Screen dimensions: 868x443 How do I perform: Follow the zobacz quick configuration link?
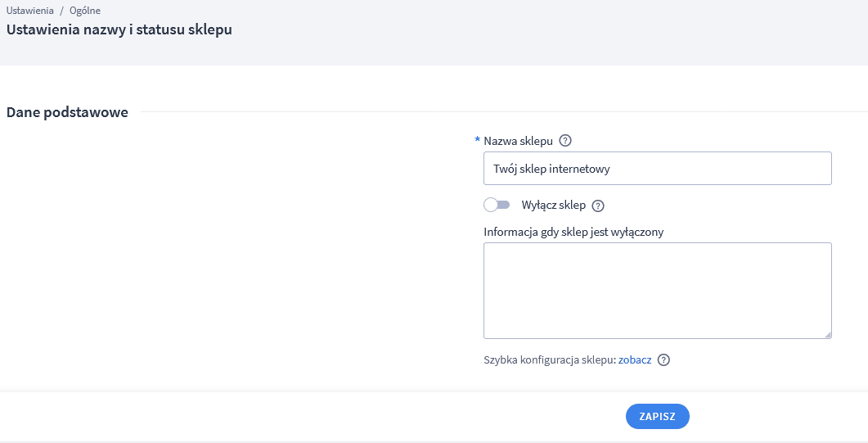click(635, 360)
